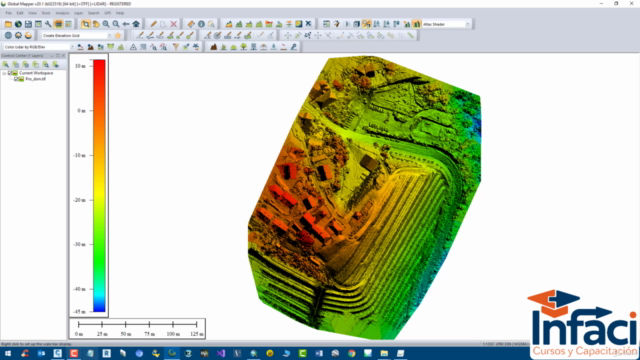Open Windows Start menu
The height and width of the screenshot is (360, 640).
click(x=8, y=353)
